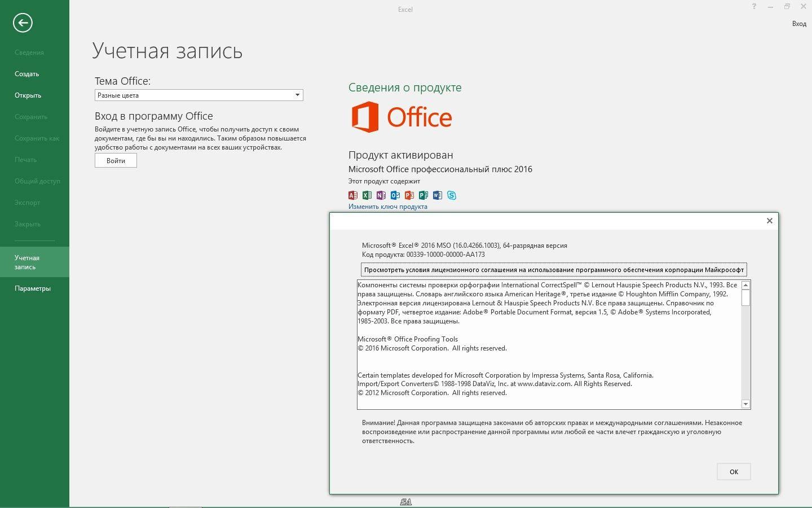The height and width of the screenshot is (508, 812).
Task: Close the About dialog with X
Action: [x=769, y=221]
